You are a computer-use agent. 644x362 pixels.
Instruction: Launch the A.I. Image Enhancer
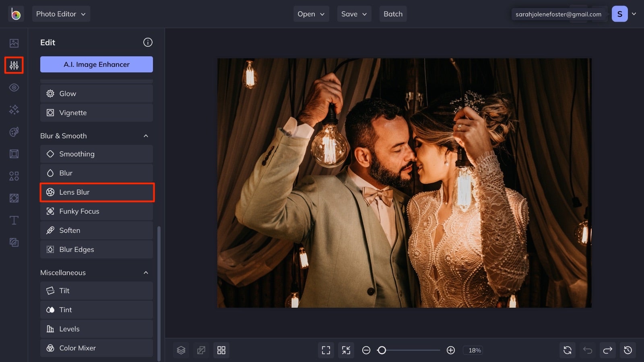tap(96, 64)
